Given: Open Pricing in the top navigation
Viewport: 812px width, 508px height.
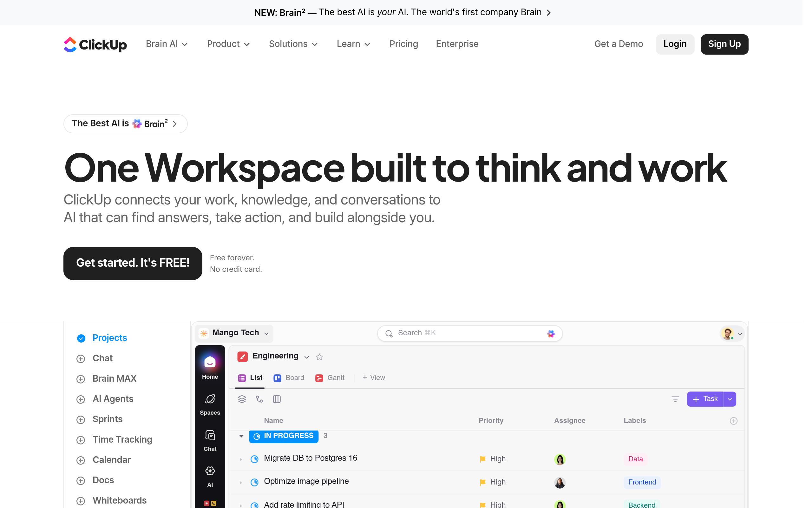Looking at the screenshot, I should pyautogui.click(x=404, y=44).
